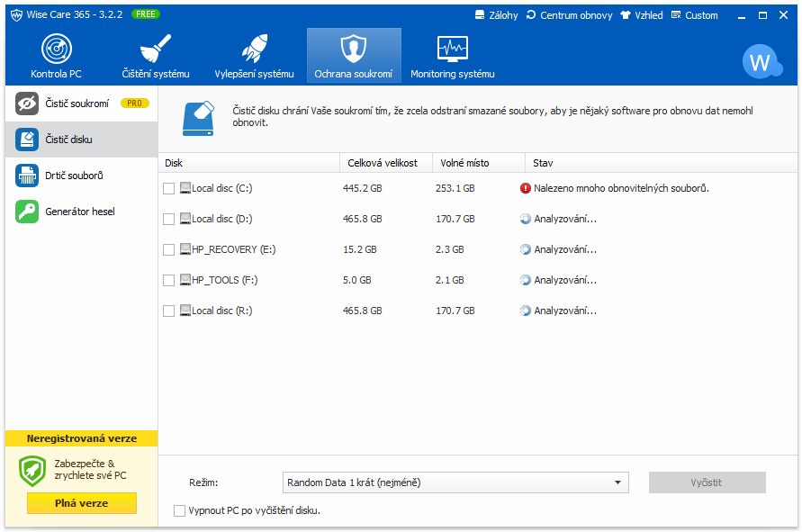Switch to the Vylepšení systému tab

point(254,55)
